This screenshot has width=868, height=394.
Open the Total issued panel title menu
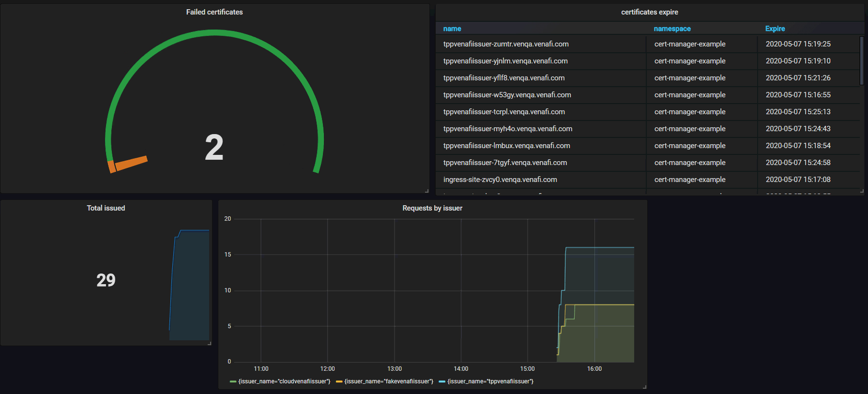click(106, 208)
